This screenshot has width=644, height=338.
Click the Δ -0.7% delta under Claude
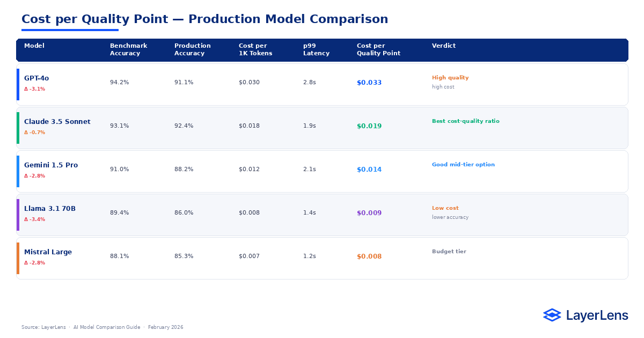(35, 133)
